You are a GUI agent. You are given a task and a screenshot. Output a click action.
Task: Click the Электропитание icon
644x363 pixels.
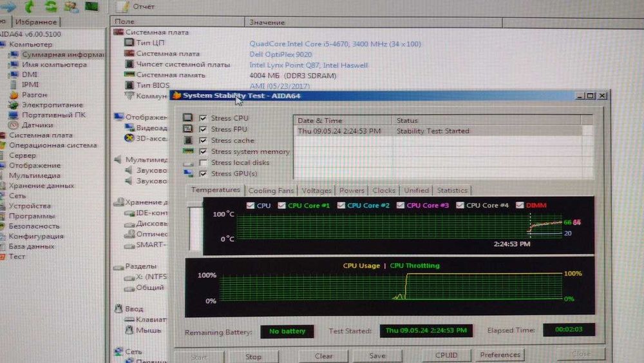(14, 105)
